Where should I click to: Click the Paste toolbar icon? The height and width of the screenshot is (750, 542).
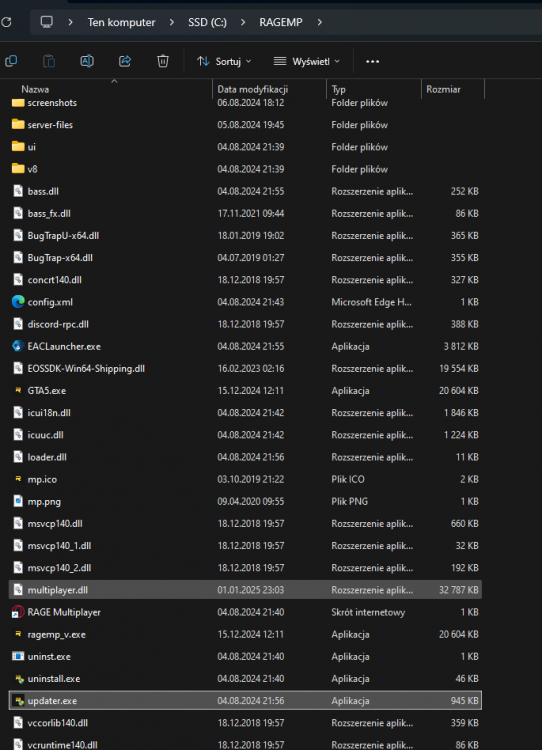49,61
